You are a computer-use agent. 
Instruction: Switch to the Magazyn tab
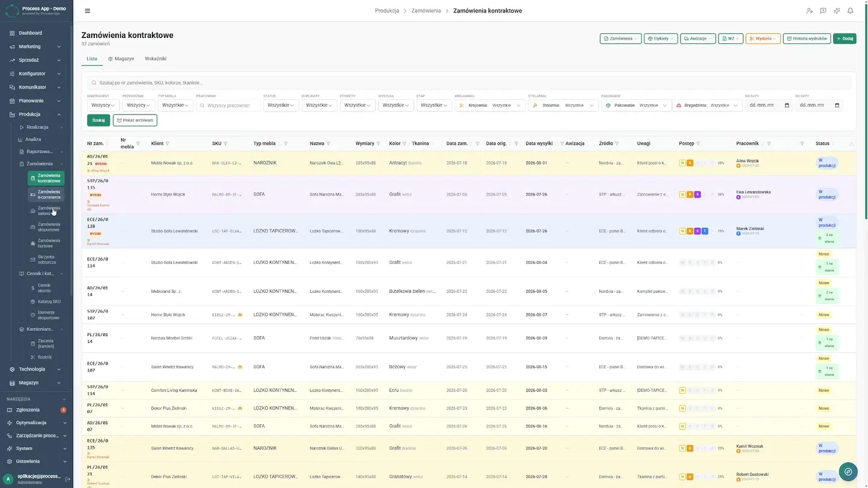click(x=121, y=58)
